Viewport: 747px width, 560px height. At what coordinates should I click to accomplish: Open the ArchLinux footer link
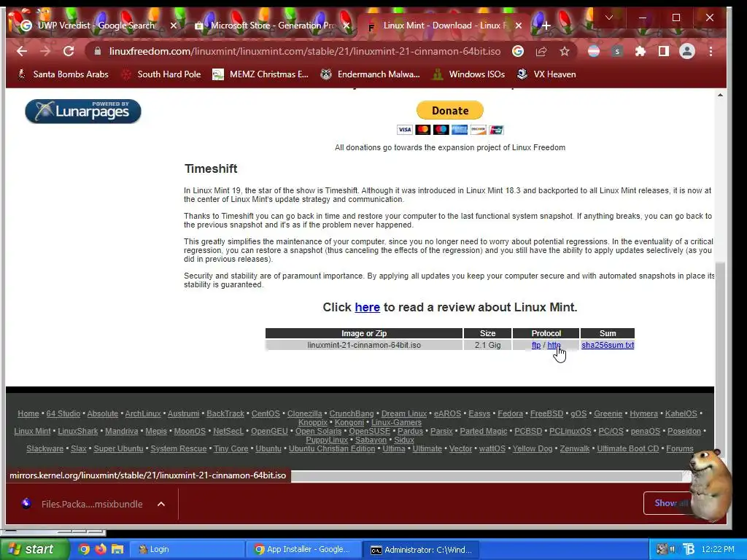pyautogui.click(x=143, y=414)
